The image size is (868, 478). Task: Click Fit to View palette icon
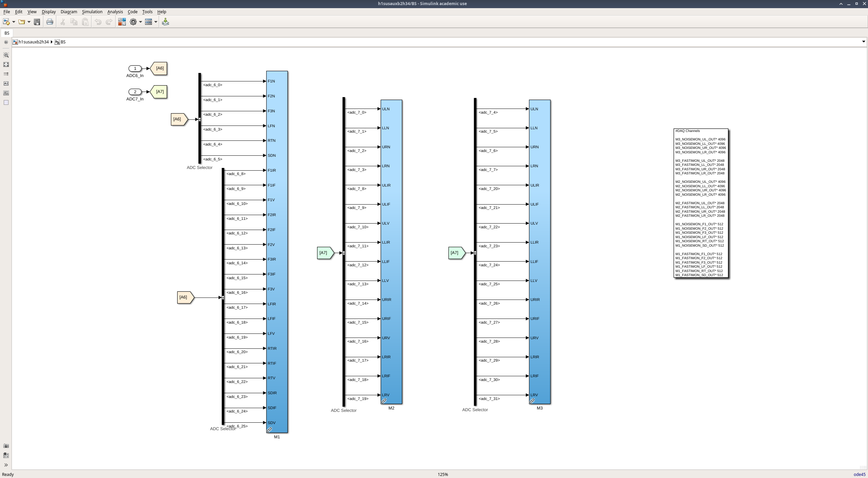(6, 64)
